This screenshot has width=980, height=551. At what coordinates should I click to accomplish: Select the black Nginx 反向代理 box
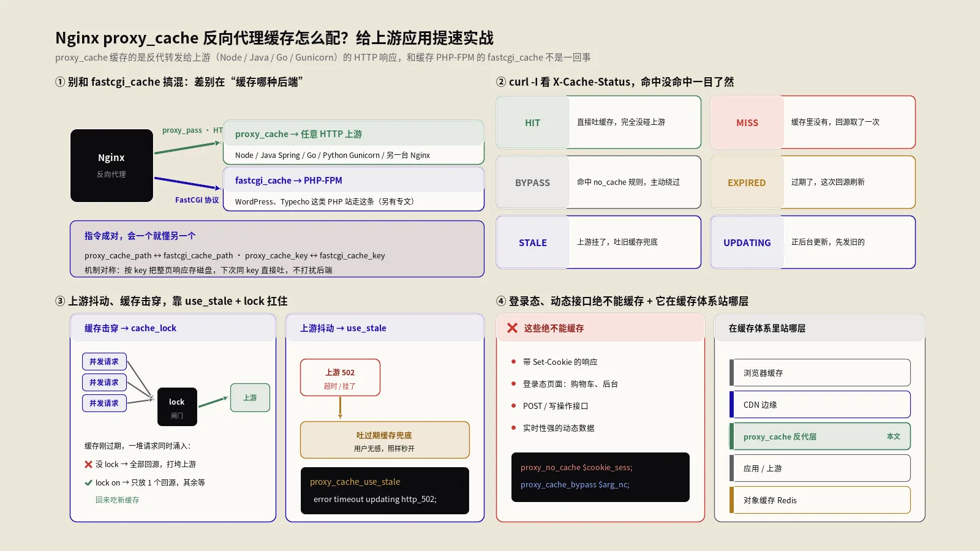(111, 165)
